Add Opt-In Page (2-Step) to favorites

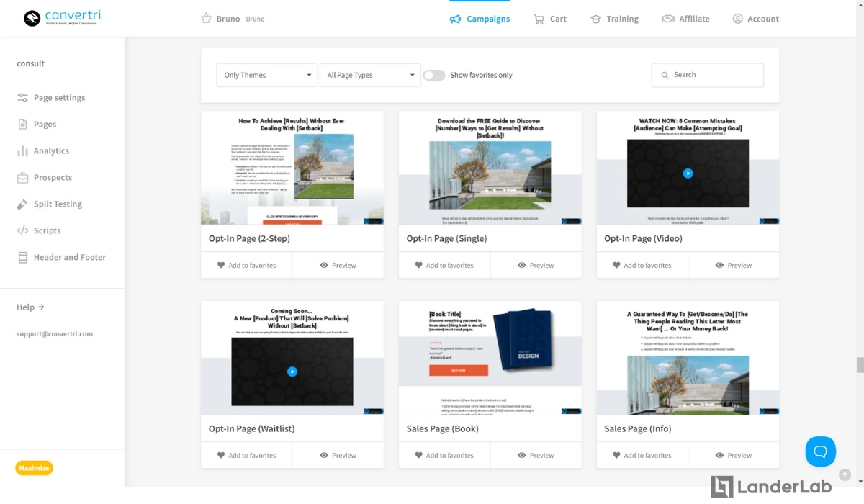[247, 266]
